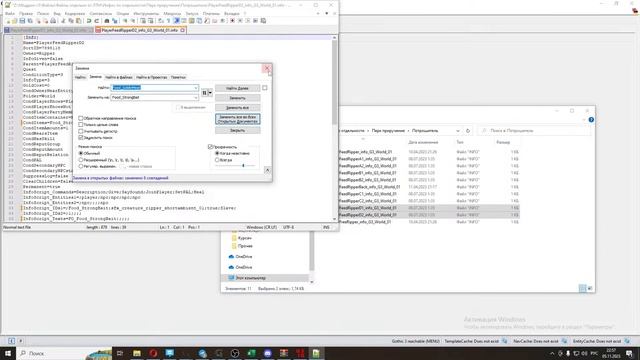Click the 'Заменить' button in the dialog
The image size is (640, 360).
point(237,98)
